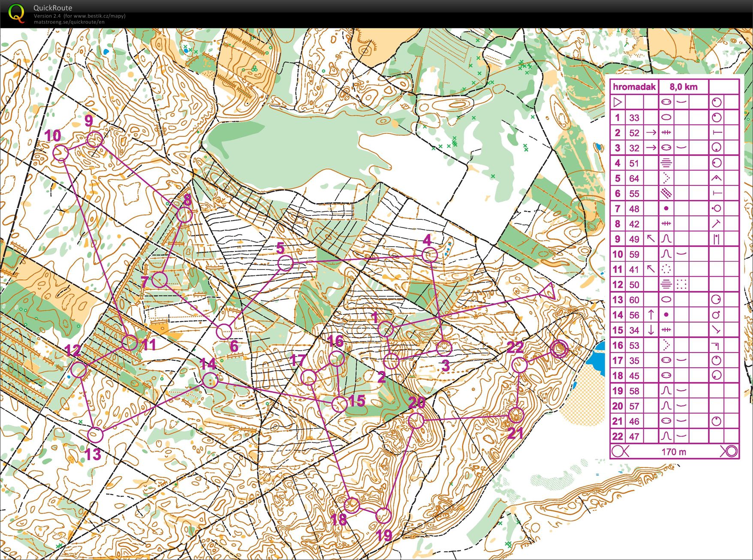Click the finish double circle on the map
This screenshot has width=753, height=560.
(560, 349)
